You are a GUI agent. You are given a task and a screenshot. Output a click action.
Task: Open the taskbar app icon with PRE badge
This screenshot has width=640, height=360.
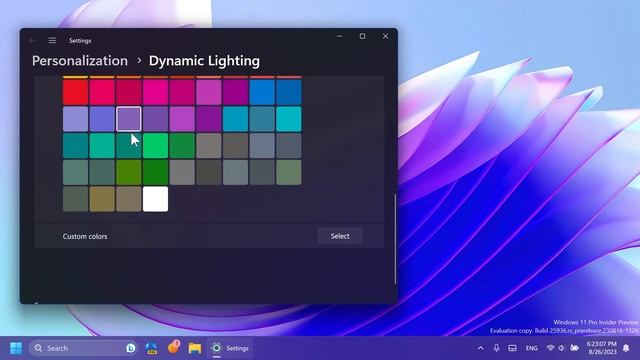pyautogui.click(x=151, y=348)
